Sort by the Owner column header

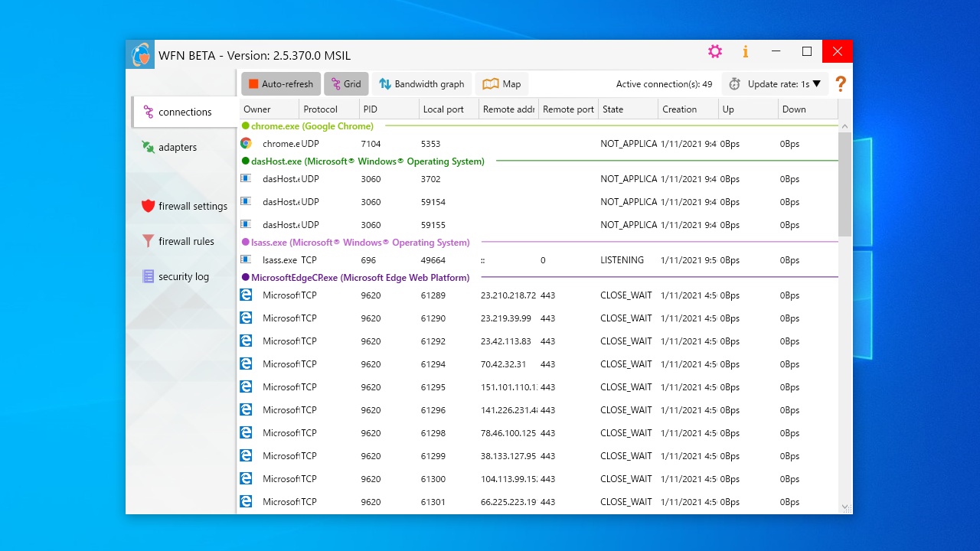coord(269,109)
